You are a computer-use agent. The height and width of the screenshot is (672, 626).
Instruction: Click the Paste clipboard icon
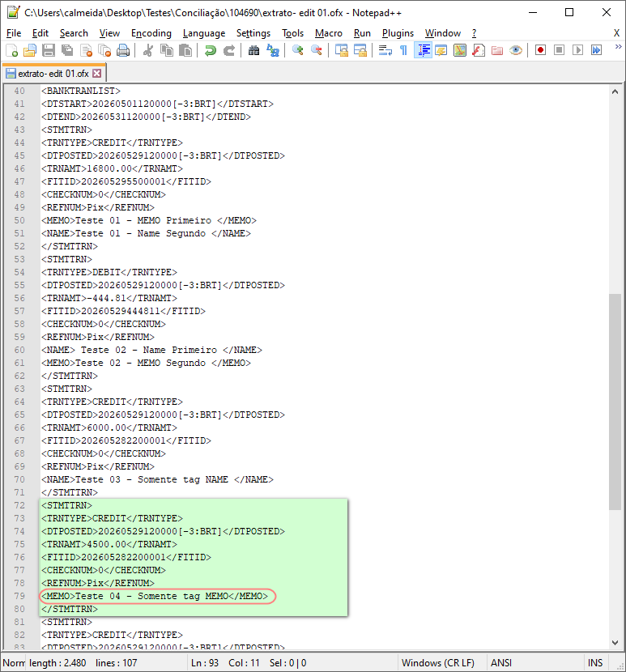[x=185, y=50]
